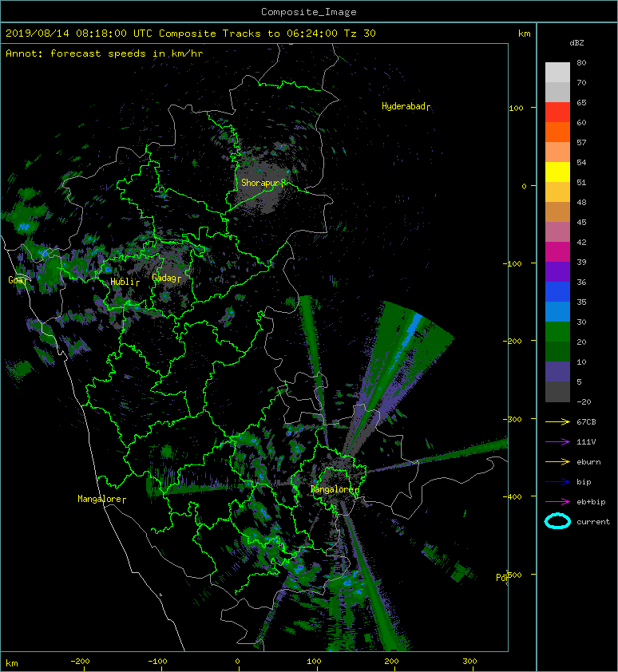618x672 pixels.
Task: Click the Gadag city label
Action: tap(166, 279)
